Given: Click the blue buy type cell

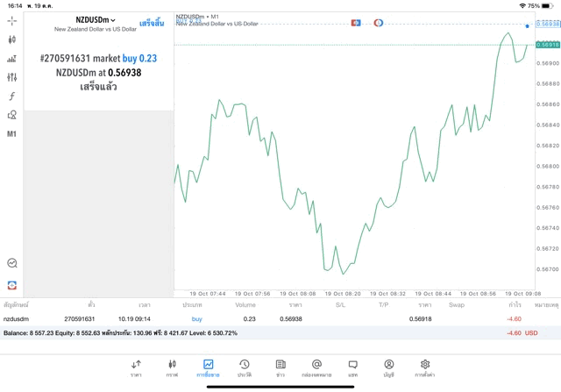Looking at the screenshot, I should pos(196,319).
